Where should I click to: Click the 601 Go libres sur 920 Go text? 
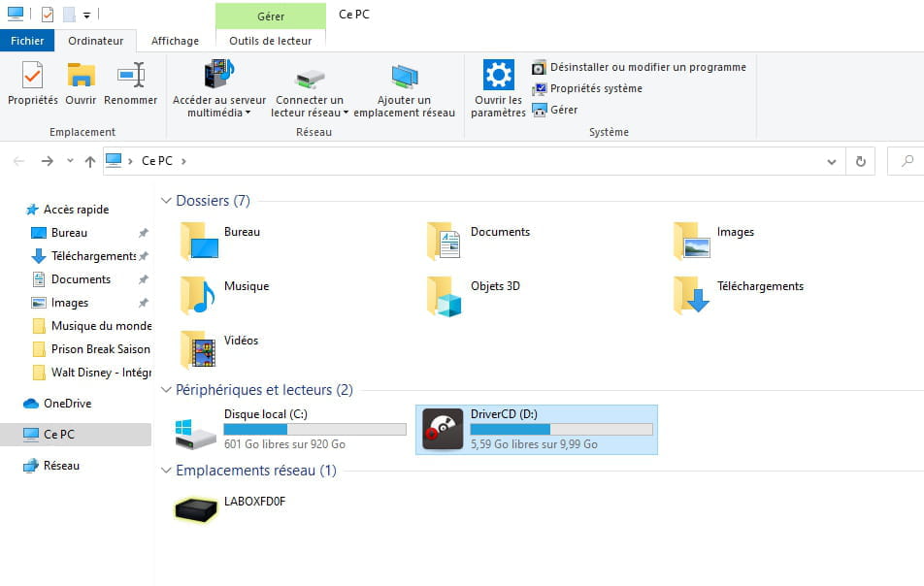tap(284, 444)
